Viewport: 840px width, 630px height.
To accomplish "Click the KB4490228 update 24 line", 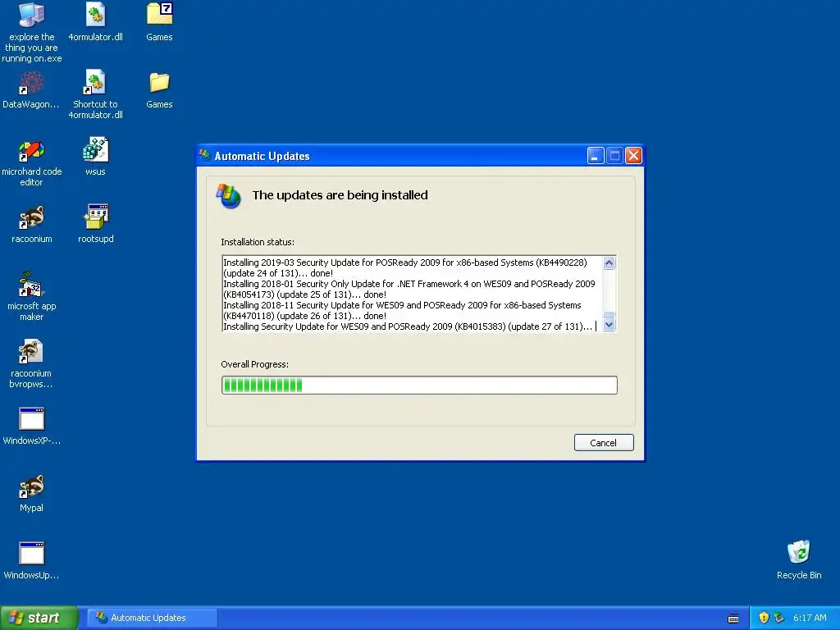I will 405,268.
